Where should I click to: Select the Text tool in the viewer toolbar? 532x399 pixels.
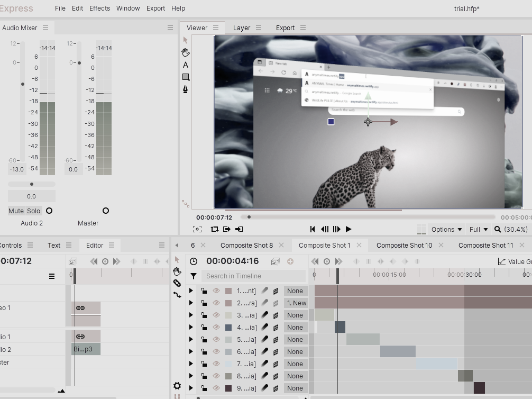186,65
